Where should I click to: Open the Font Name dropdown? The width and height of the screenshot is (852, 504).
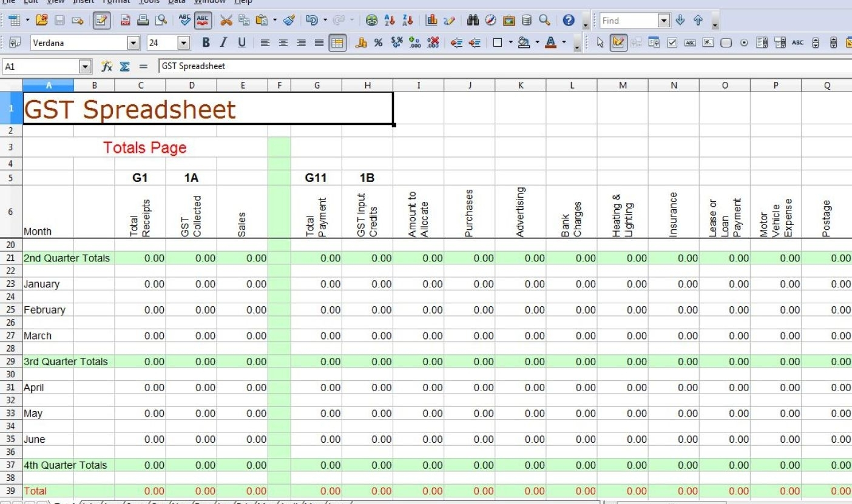[134, 43]
